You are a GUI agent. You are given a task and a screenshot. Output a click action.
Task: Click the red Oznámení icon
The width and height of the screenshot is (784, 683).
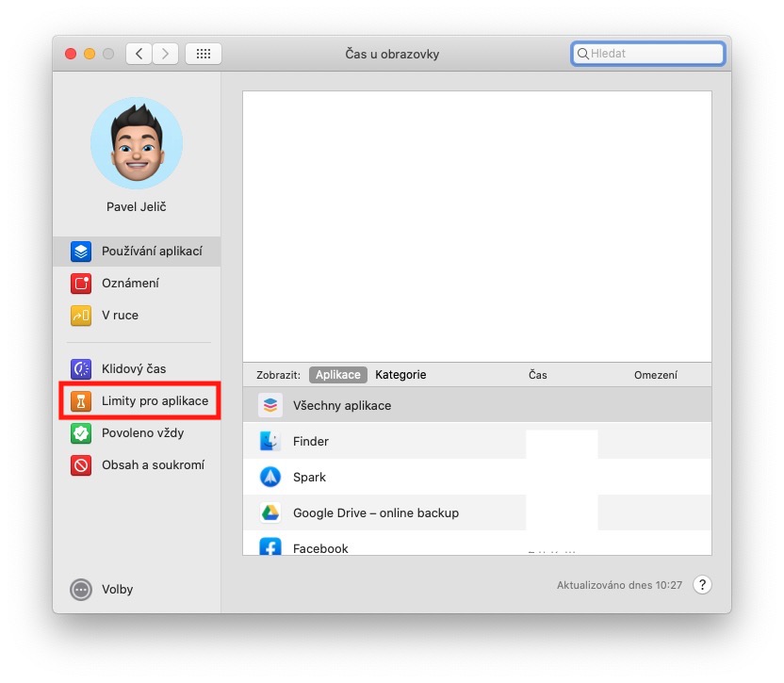[81, 284]
